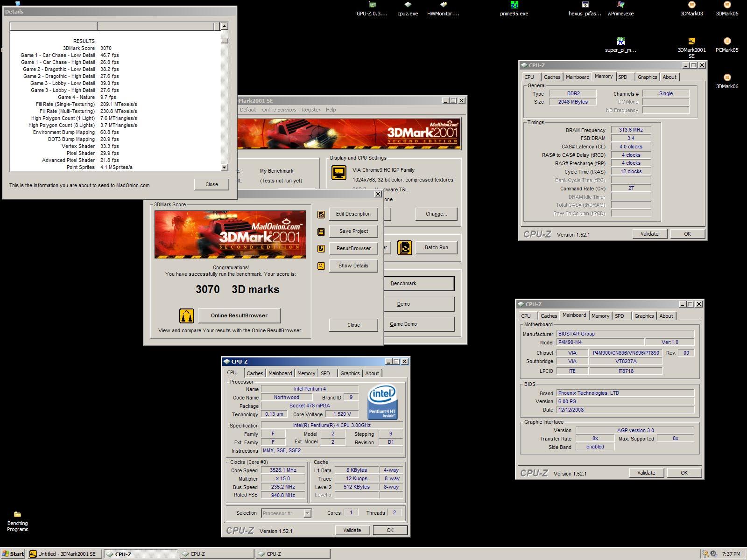Image resolution: width=747 pixels, height=560 pixels.
Task: Click Online ResultBrowser yellow icon
Action: click(x=187, y=316)
